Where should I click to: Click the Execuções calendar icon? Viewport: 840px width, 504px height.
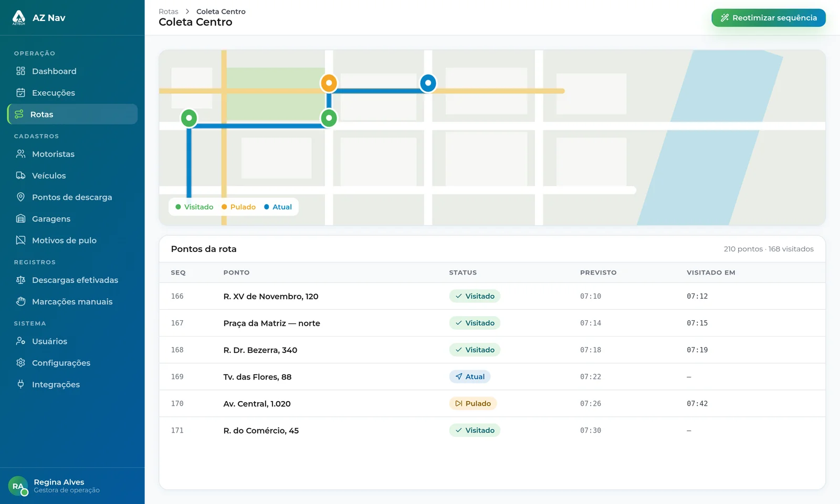tap(20, 92)
